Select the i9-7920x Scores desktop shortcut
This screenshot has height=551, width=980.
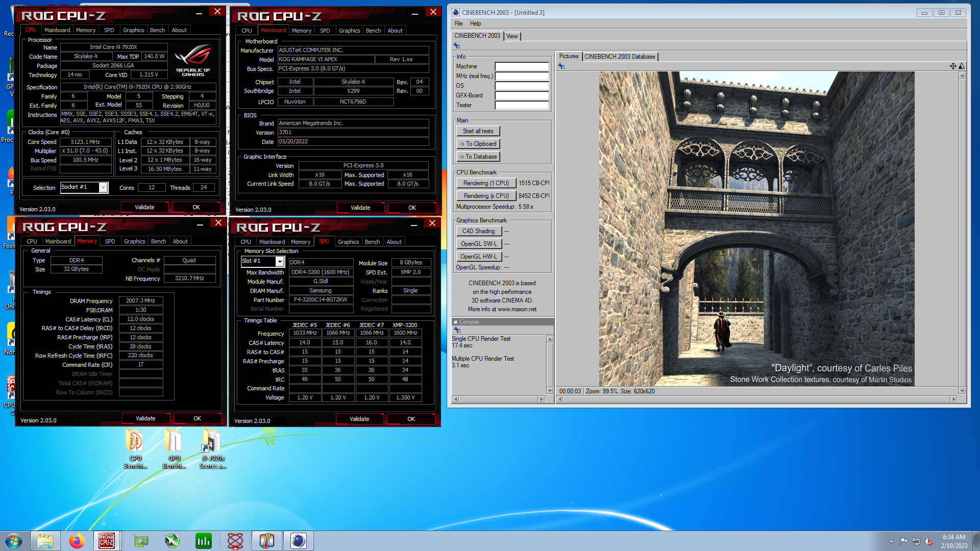click(212, 449)
